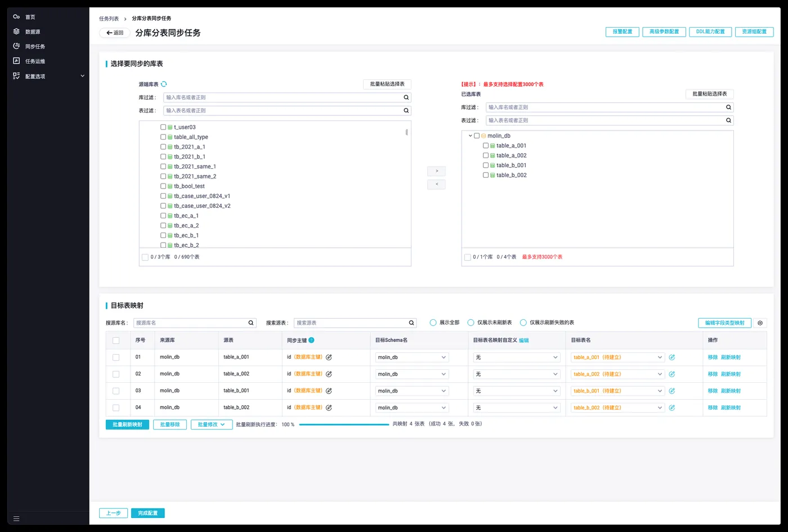This screenshot has height=532, width=788.
Task: Refresh the 源端库表 source tables list
Action: pyautogui.click(x=164, y=84)
